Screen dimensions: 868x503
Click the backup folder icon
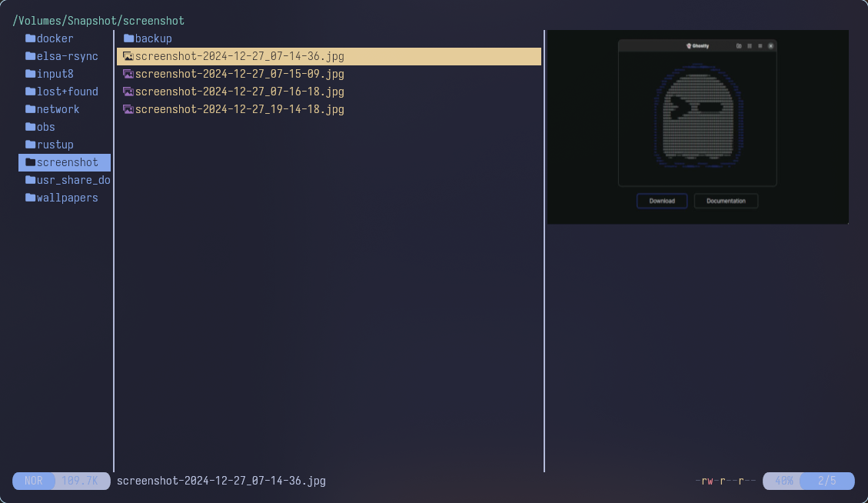(128, 38)
